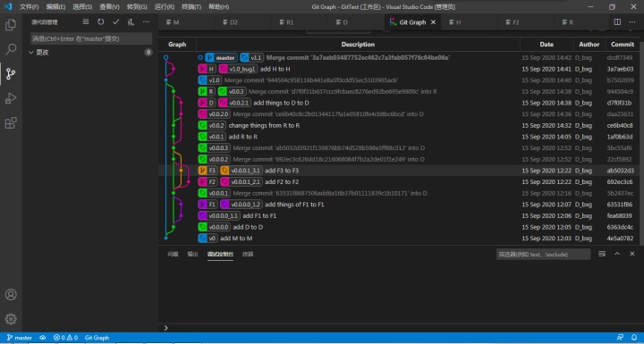Open the 运行(R) menu
This screenshot has width=644, height=344.
(165, 7)
